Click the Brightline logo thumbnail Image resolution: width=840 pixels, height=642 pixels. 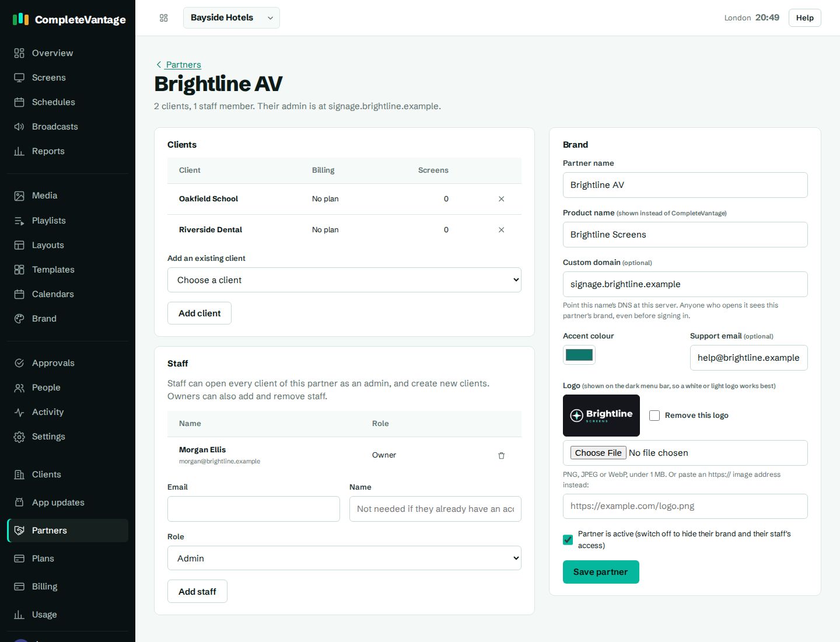pos(601,416)
